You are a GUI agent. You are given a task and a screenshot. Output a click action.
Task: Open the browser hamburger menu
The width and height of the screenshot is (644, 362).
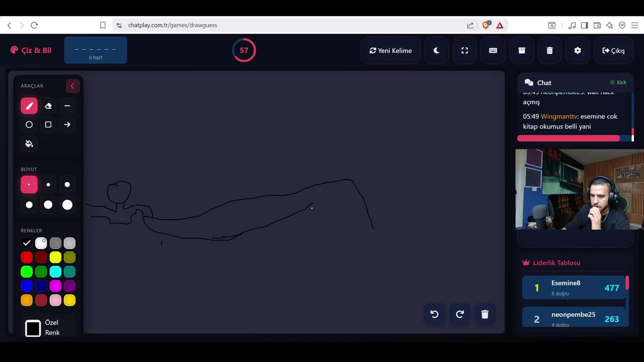tap(635, 25)
